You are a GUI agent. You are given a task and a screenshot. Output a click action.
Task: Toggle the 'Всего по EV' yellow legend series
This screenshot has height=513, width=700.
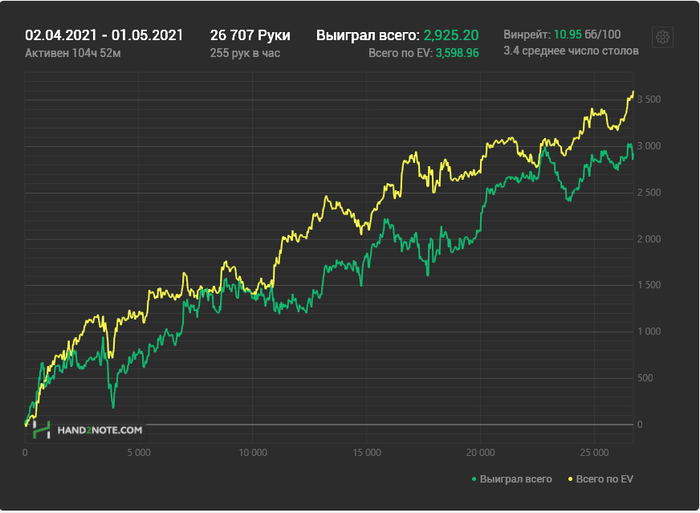(x=600, y=479)
